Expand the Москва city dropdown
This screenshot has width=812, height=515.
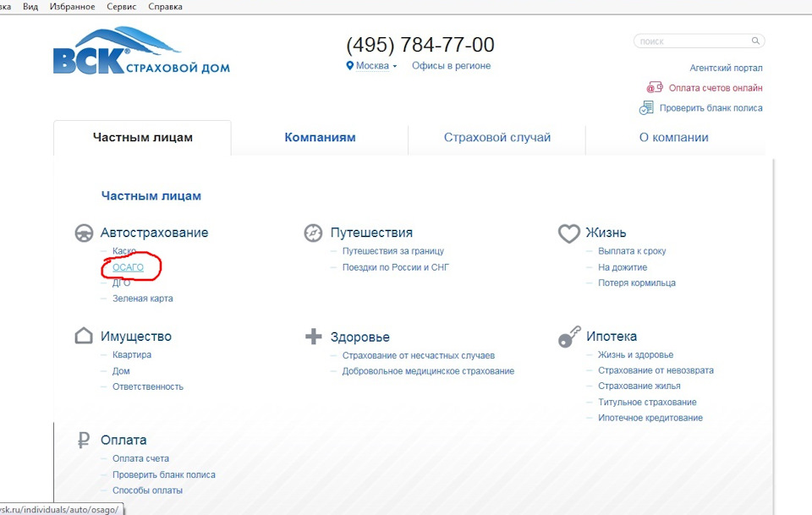pyautogui.click(x=371, y=66)
